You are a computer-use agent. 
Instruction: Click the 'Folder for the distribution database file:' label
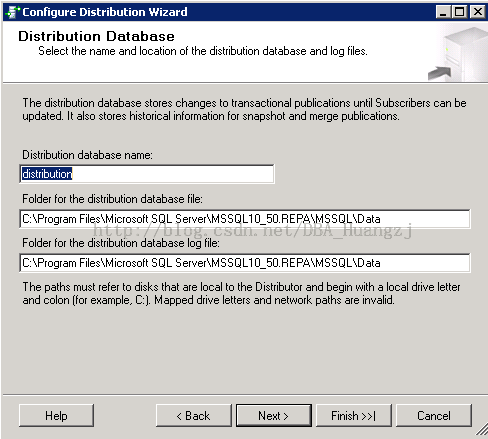[x=112, y=199]
